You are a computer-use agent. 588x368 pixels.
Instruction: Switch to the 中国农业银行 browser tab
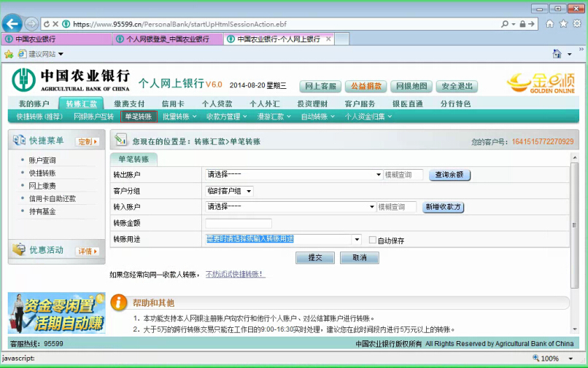(56, 39)
